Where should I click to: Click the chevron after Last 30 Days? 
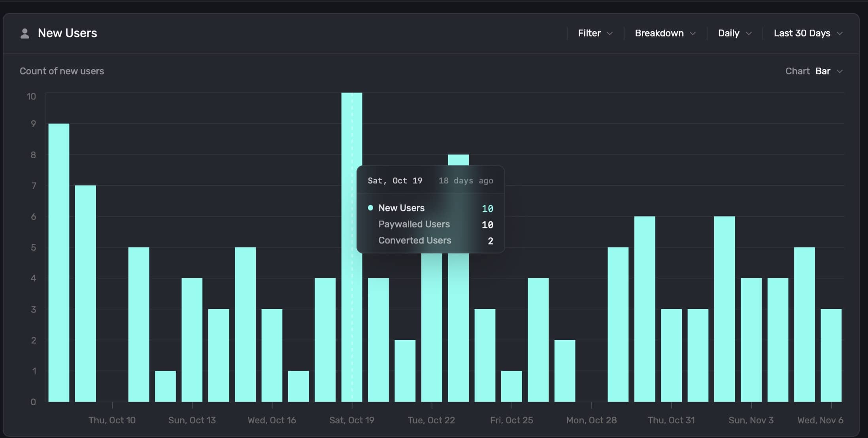(840, 34)
